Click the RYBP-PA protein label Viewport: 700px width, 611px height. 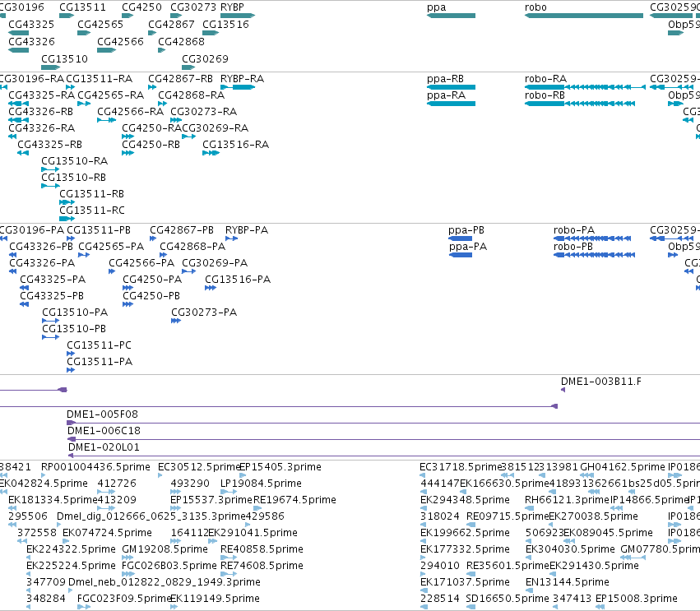click(x=247, y=230)
